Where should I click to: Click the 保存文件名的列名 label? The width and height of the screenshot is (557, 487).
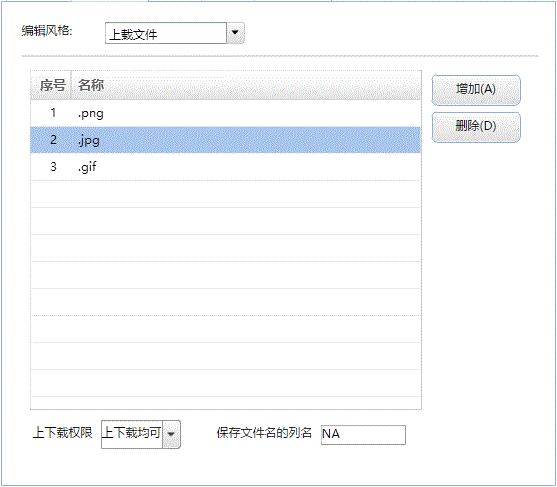click(264, 433)
